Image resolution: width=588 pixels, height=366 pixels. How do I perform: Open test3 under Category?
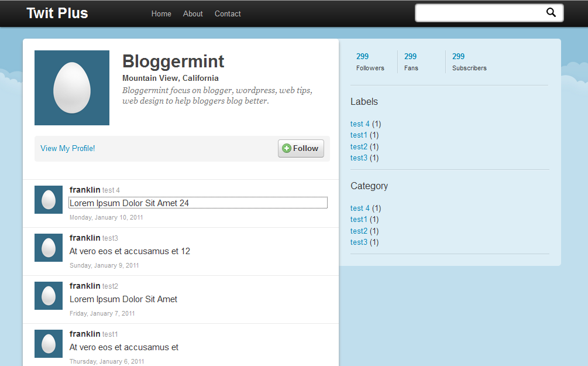[359, 242]
